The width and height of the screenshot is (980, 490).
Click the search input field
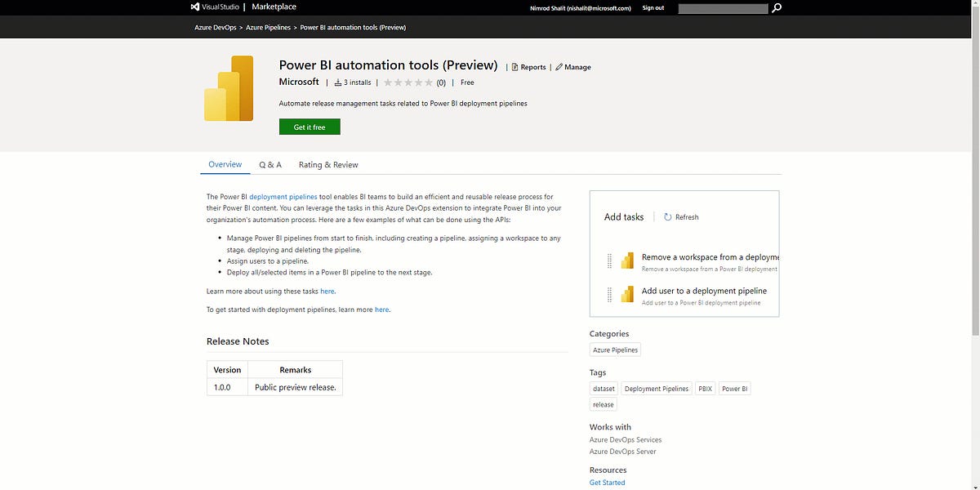click(722, 7)
